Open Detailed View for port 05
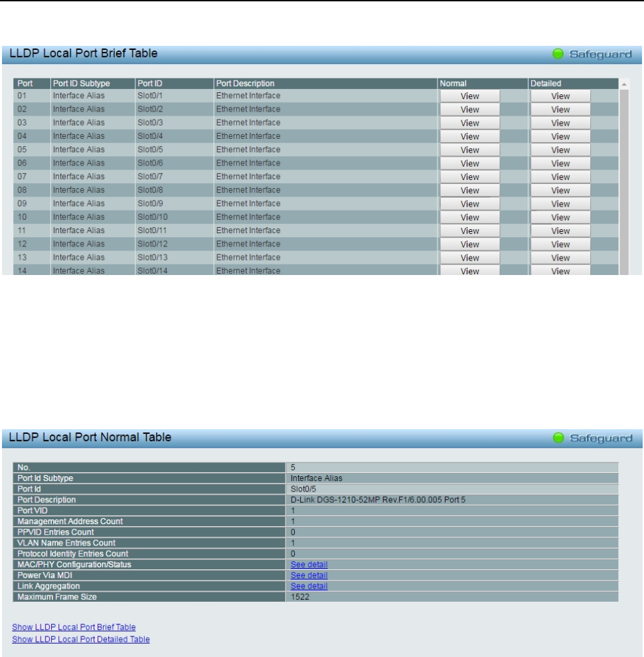Screen dimensions: 644x657 coord(560,149)
